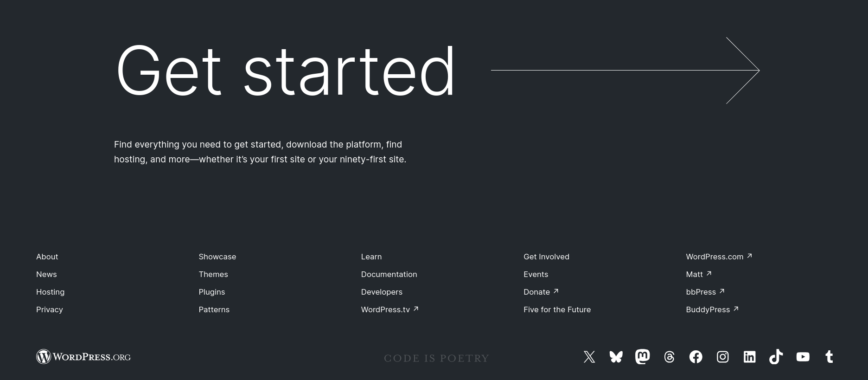Image resolution: width=868 pixels, height=380 pixels.
Task: Navigate to the Hosting footer link
Action: 50,292
